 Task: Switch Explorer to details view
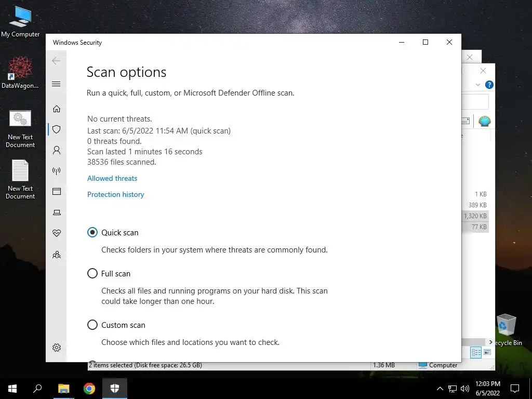[x=476, y=352]
